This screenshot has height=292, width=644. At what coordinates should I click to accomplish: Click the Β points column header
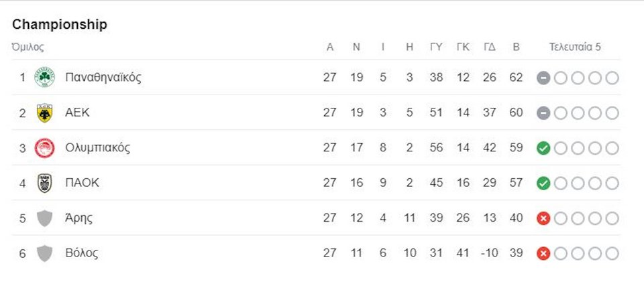click(517, 47)
